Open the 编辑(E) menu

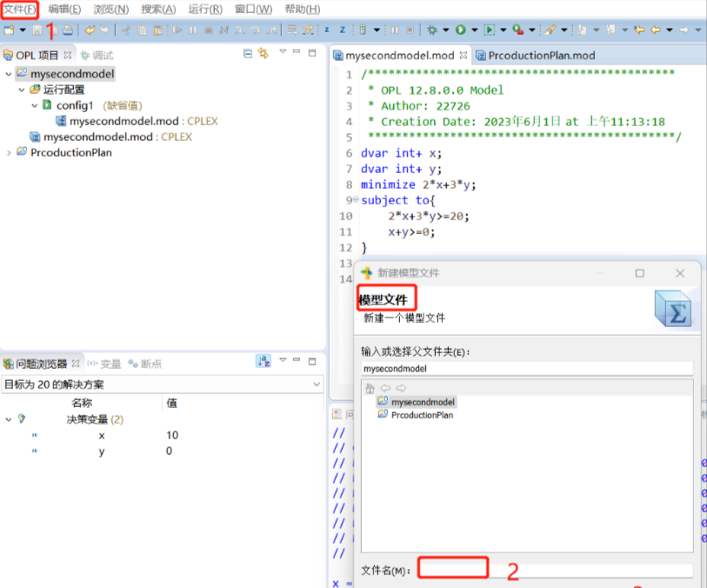[x=64, y=9]
